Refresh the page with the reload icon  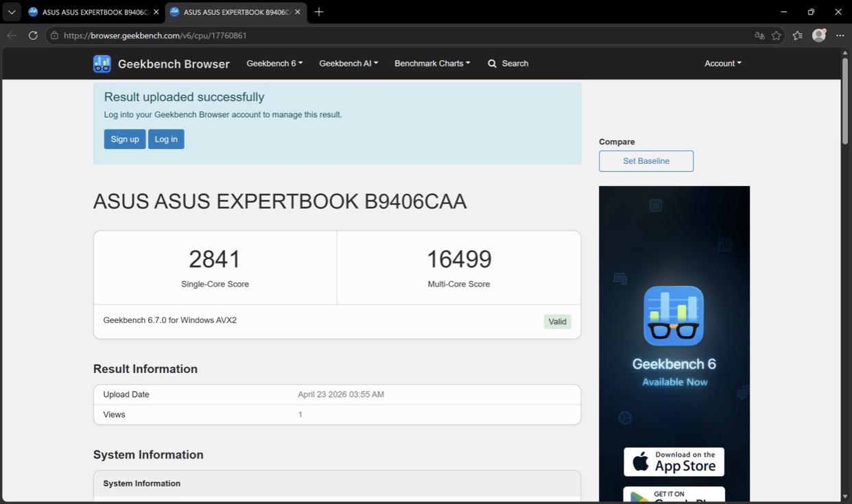click(33, 36)
